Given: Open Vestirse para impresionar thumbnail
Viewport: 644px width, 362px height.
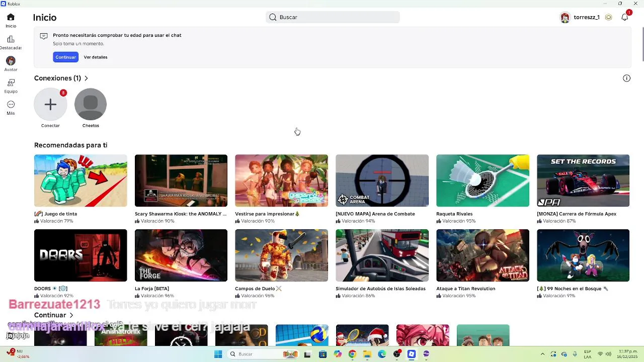Looking at the screenshot, I should (x=281, y=180).
